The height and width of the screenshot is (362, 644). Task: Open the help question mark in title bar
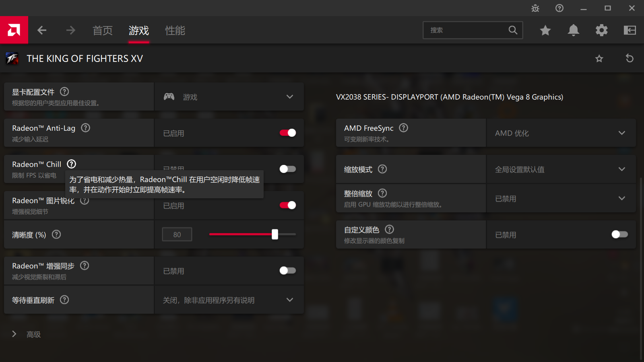click(x=559, y=8)
